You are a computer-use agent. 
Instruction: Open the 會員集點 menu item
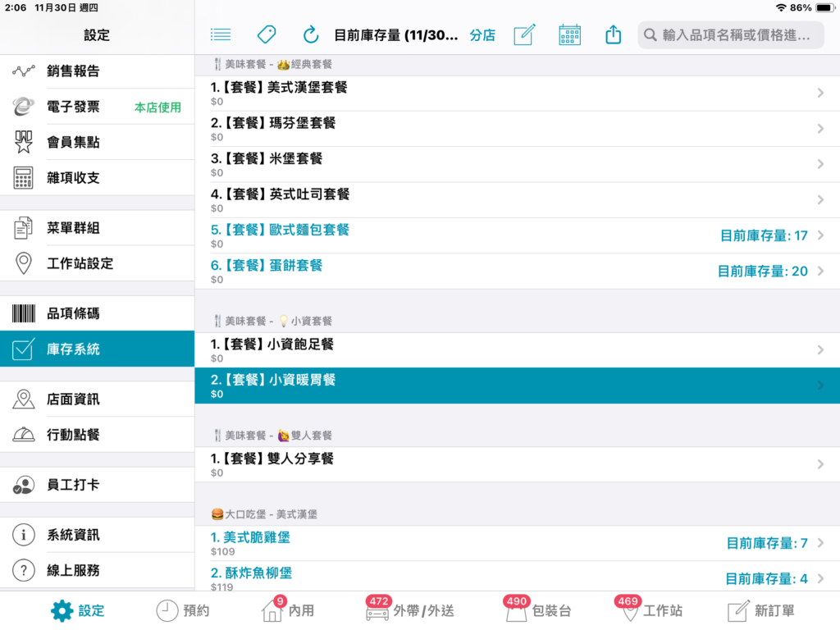point(97,142)
